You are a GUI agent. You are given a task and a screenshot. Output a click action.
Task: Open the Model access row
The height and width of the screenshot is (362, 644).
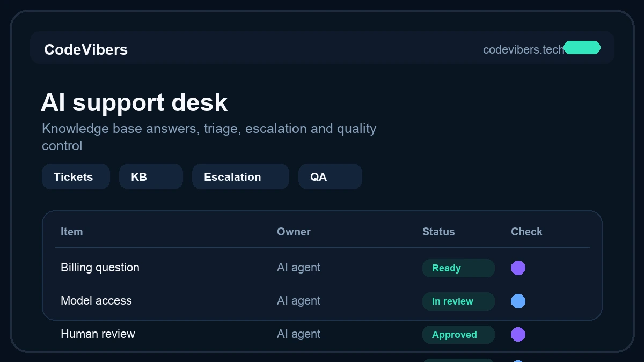(x=322, y=301)
